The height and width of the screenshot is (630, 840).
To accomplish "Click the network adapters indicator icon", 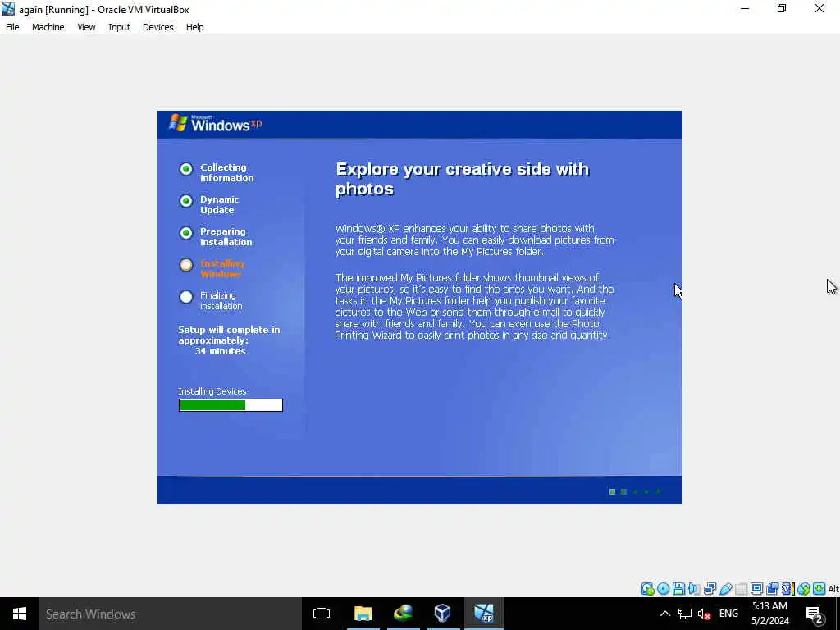I will tap(710, 589).
